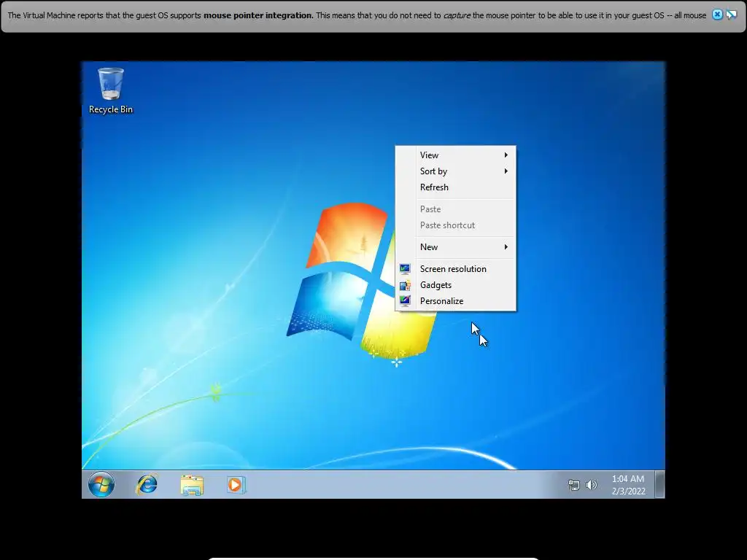Expand the New submenu
The width and height of the screenshot is (747, 560).
(x=455, y=247)
